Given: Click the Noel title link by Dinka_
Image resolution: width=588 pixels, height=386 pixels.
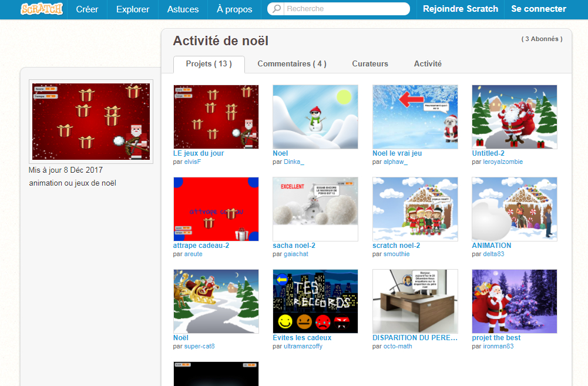Looking at the screenshot, I should click(280, 153).
